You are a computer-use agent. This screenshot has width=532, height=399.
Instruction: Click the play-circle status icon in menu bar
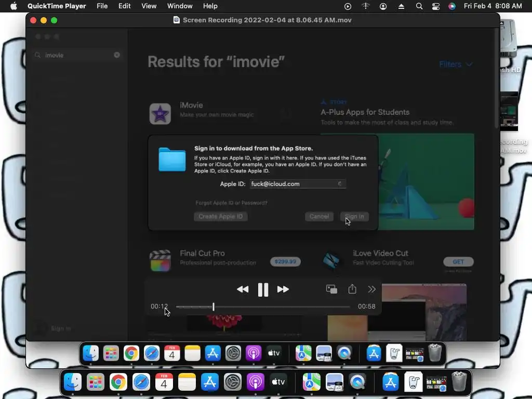(x=348, y=6)
